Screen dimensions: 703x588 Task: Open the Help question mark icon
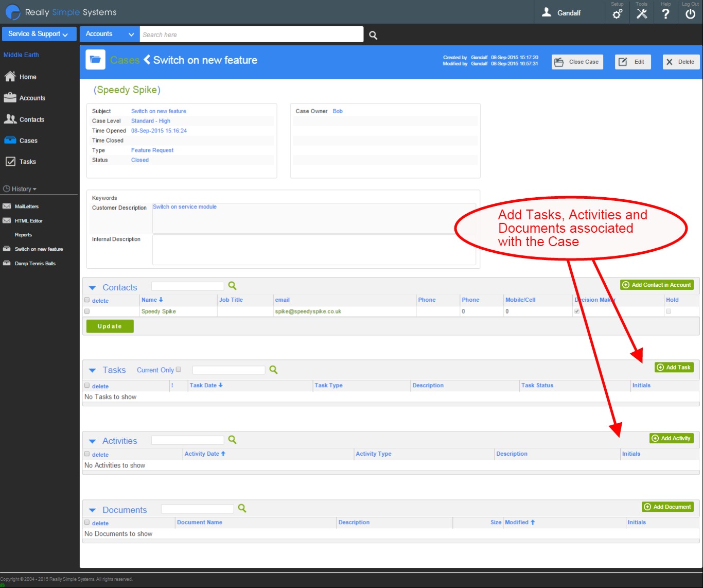(666, 14)
